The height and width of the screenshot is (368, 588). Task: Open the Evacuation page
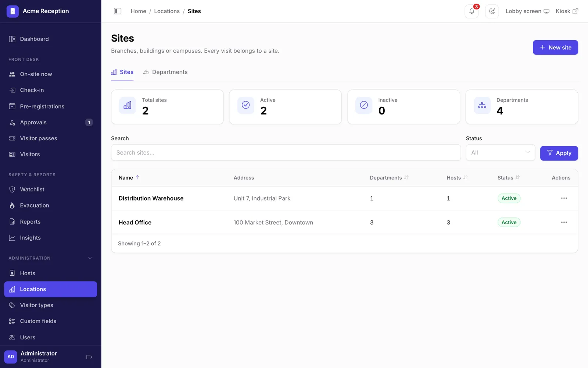pos(51,205)
